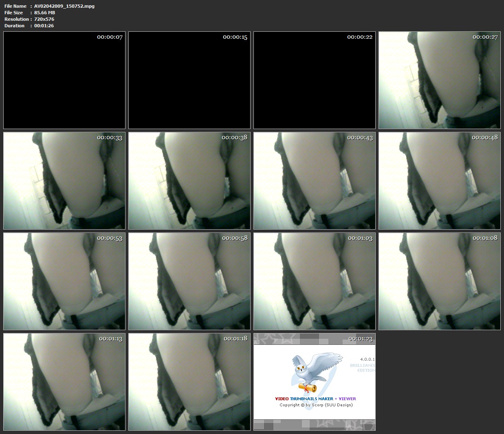Click the 00:01:26 duration value
504x434 pixels.
pos(44,26)
